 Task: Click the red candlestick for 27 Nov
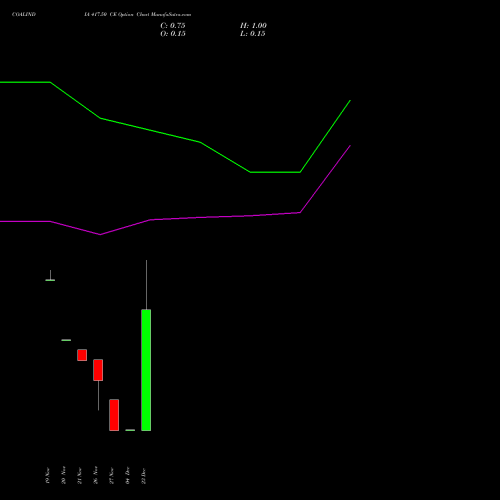click(114, 415)
